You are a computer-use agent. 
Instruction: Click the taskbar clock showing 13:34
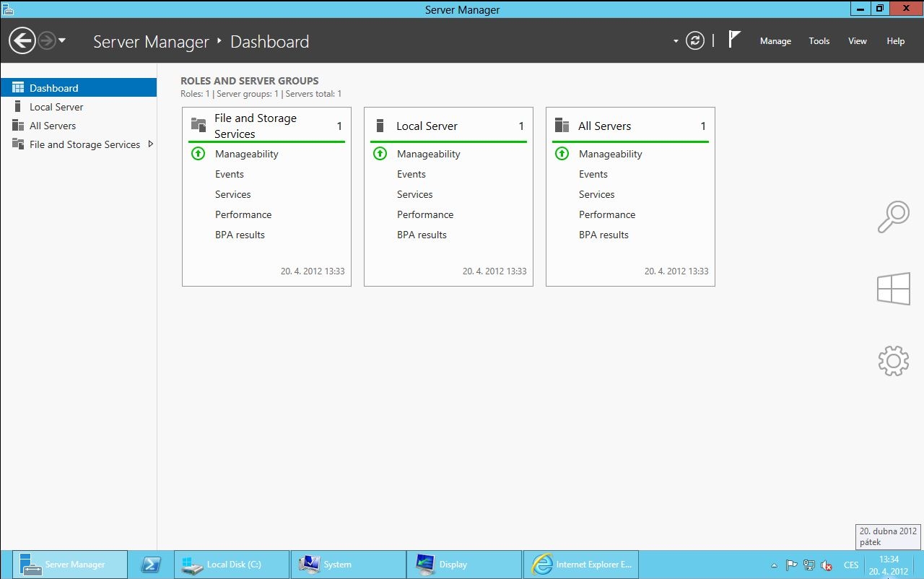pos(889,565)
